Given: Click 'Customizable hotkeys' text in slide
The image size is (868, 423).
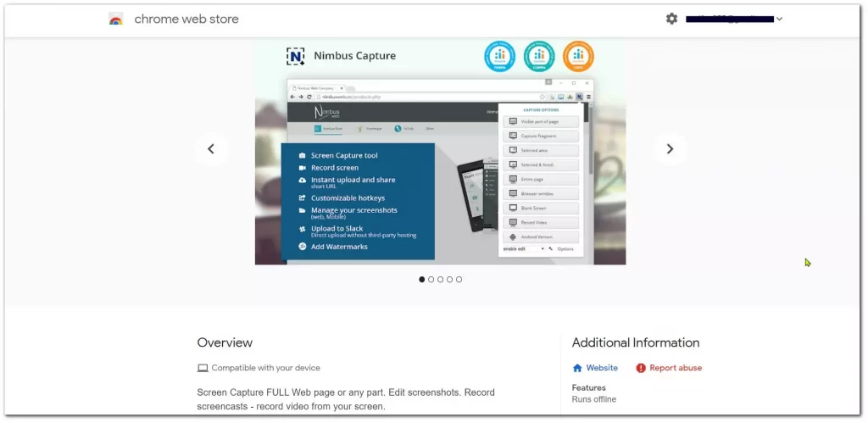Looking at the screenshot, I should point(348,198).
